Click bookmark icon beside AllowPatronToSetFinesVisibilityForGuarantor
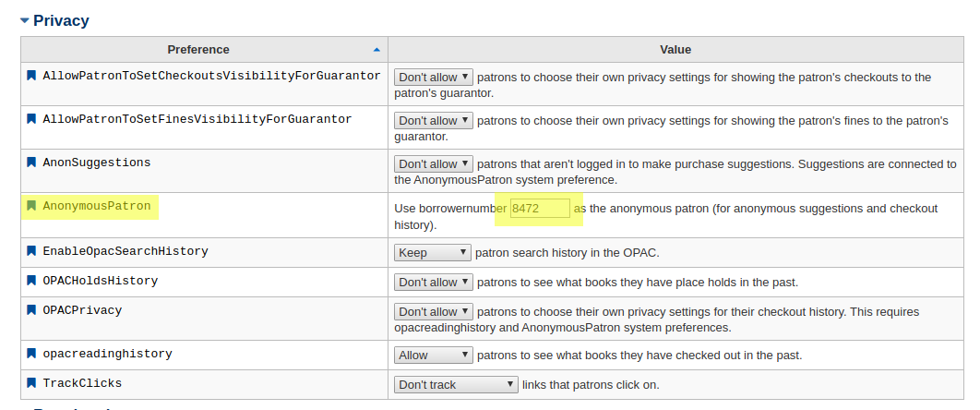This screenshot has height=410, width=980. click(x=31, y=119)
